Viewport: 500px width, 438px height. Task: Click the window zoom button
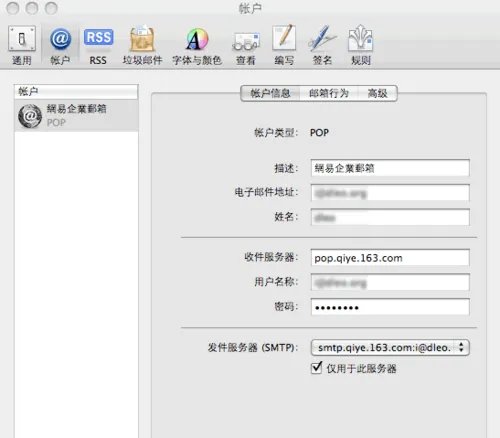click(x=51, y=8)
